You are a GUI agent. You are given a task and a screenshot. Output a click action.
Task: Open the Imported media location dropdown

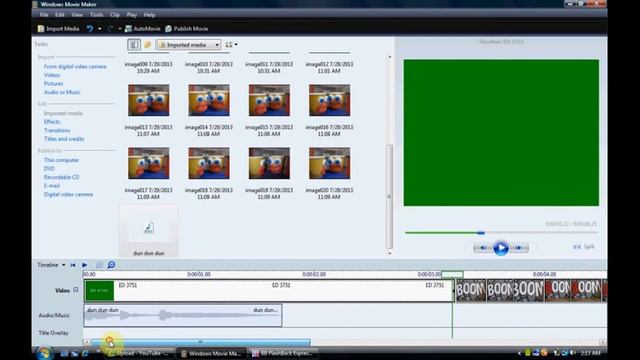coord(189,44)
